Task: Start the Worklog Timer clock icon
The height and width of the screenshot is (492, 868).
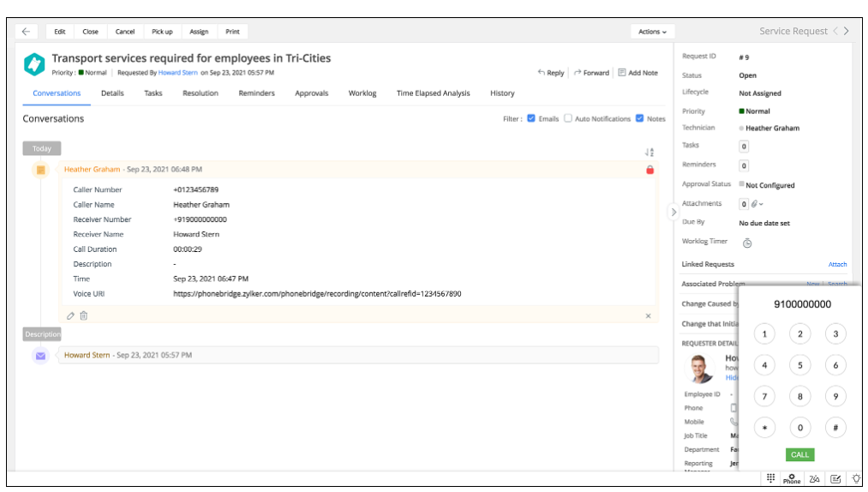Action: coord(747,243)
